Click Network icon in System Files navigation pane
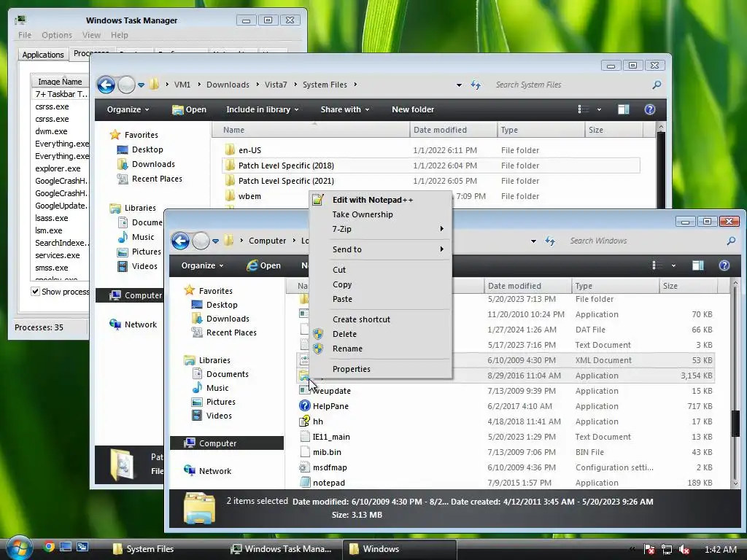The image size is (747, 560). 115,324
